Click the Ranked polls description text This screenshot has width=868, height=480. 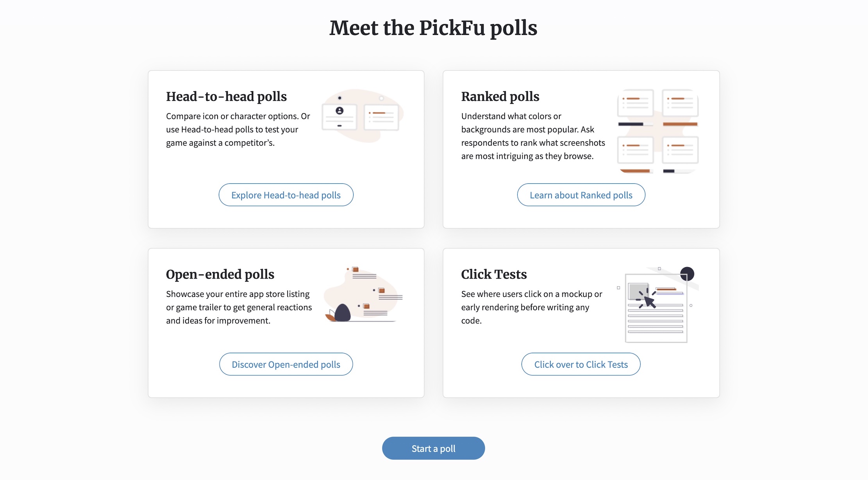533,136
